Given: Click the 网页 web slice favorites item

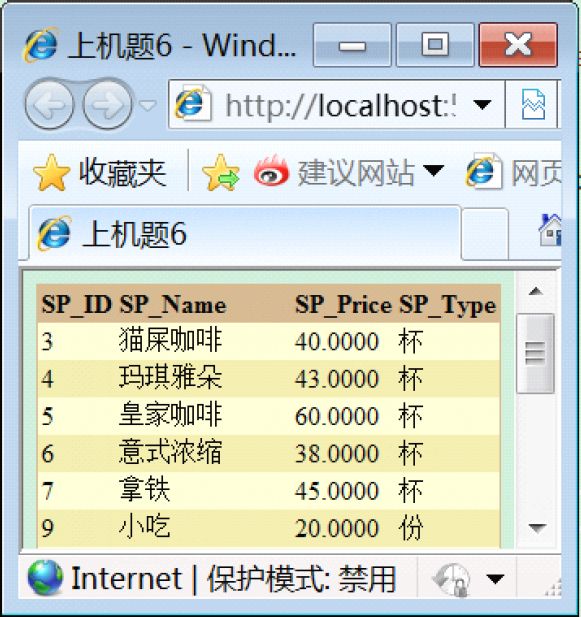Looking at the screenshot, I should point(513,173).
